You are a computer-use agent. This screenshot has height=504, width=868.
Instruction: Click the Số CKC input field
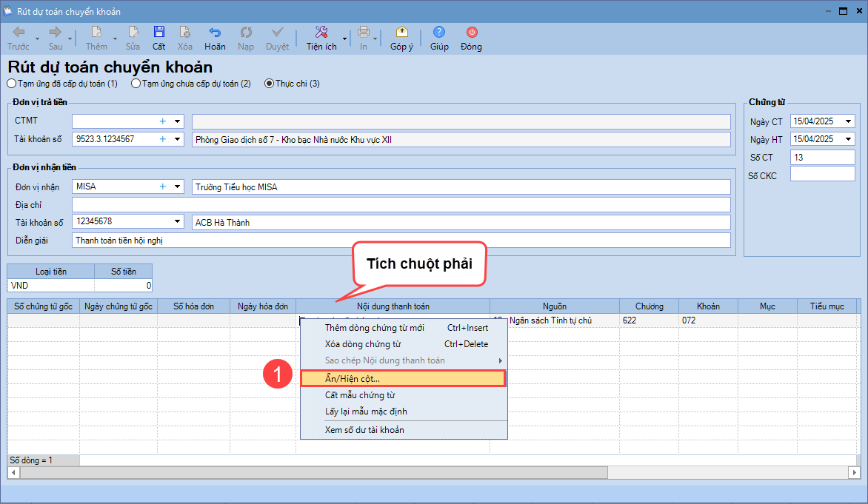click(822, 175)
